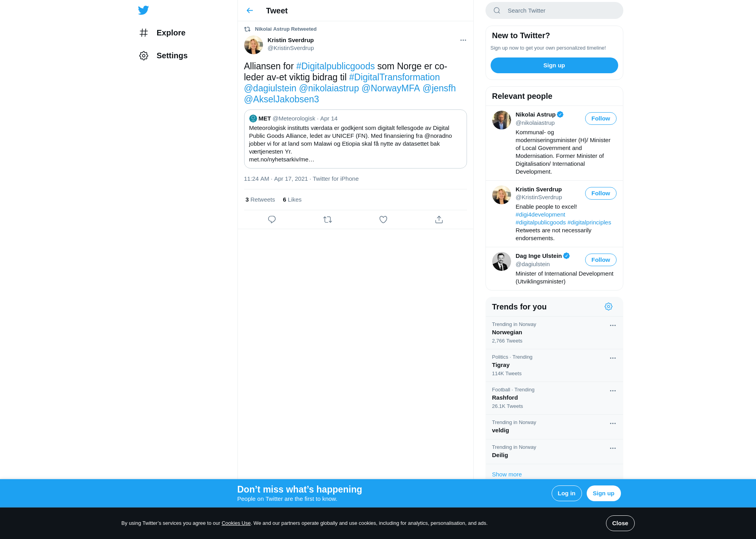
Task: Reply to Kristin Sverdrup's tweet
Action: point(272,220)
